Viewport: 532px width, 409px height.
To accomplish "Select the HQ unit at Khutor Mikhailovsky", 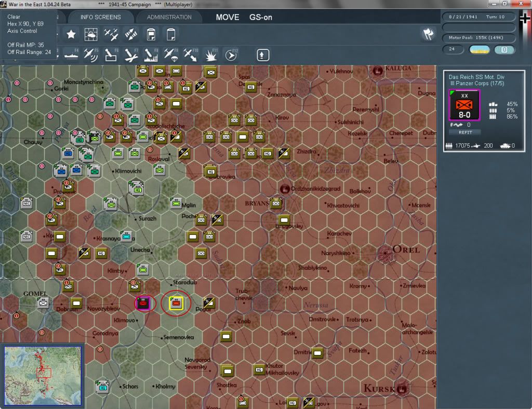I will point(259,370).
